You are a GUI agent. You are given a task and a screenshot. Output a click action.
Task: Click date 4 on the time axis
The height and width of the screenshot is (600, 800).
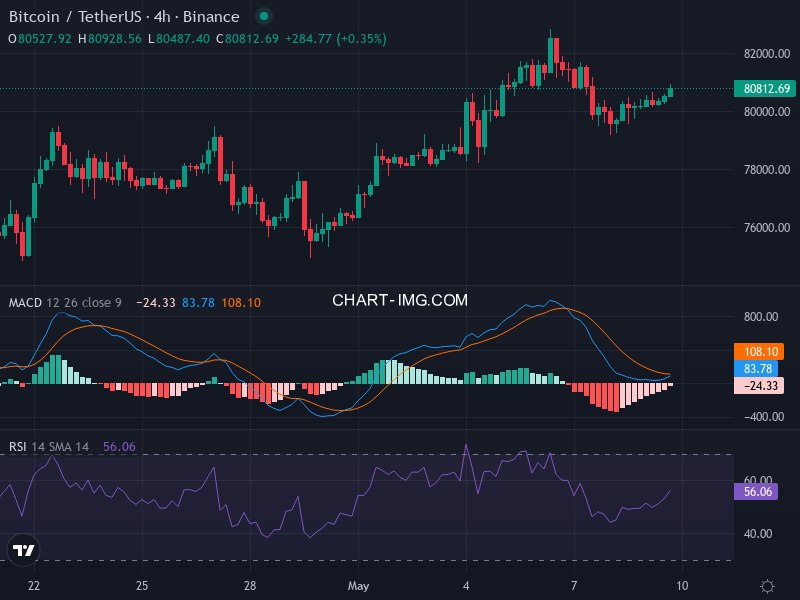coord(466,585)
